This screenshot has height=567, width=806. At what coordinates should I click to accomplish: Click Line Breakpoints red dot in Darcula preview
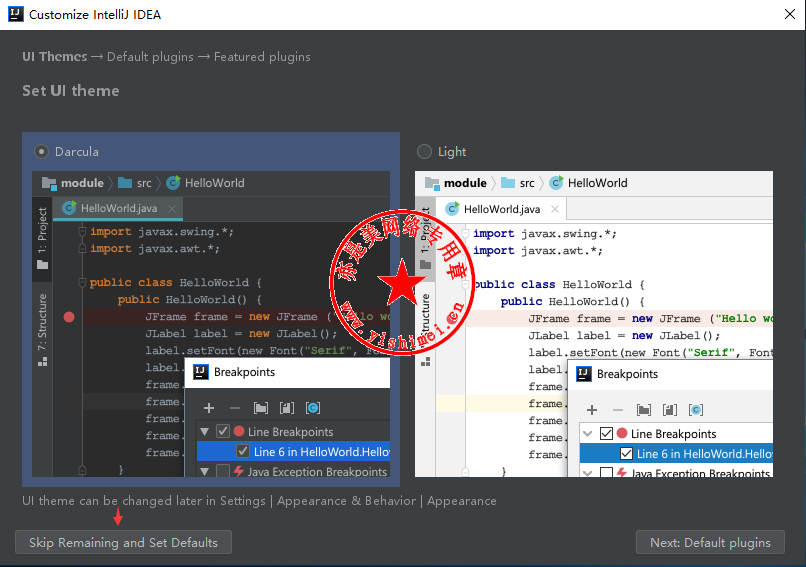(x=239, y=431)
